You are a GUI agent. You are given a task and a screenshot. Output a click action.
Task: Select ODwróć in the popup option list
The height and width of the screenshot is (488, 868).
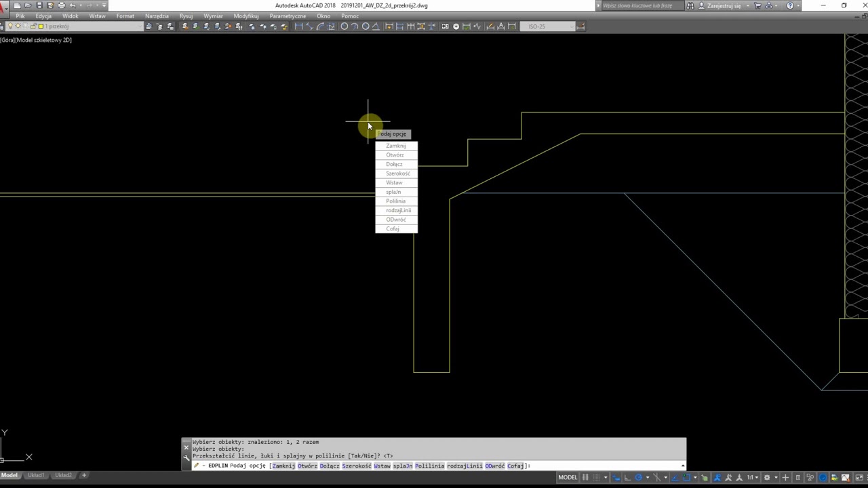(396, 220)
